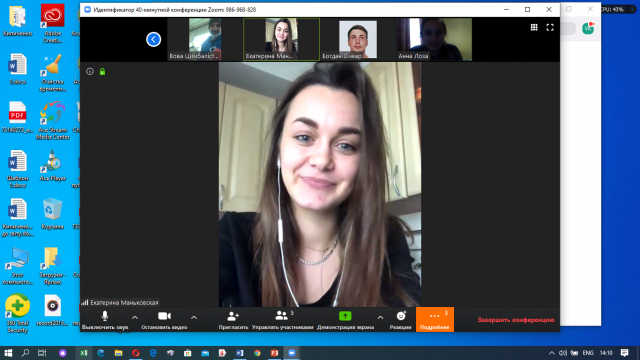Open Adobe Creative Cloud desktop shortcut

tap(53, 23)
